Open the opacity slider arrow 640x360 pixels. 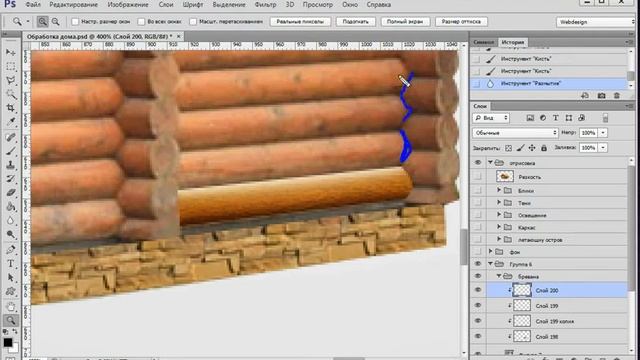coord(603,133)
